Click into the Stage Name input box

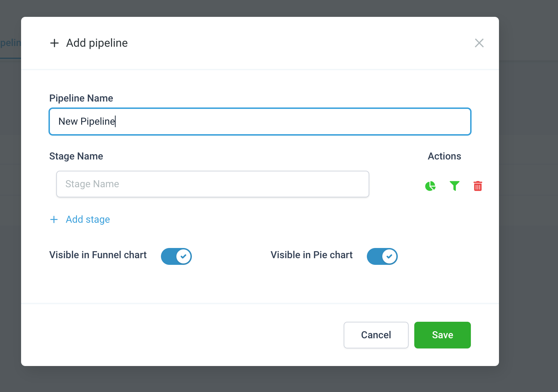213,184
